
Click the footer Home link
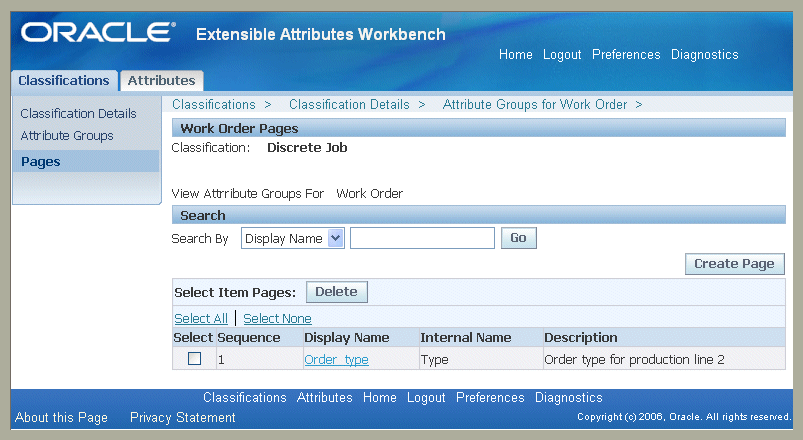[379, 397]
